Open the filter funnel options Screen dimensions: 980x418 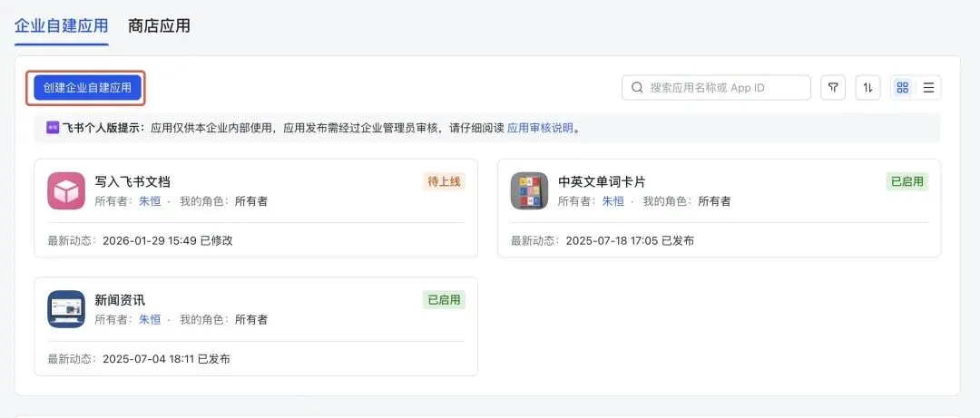833,88
